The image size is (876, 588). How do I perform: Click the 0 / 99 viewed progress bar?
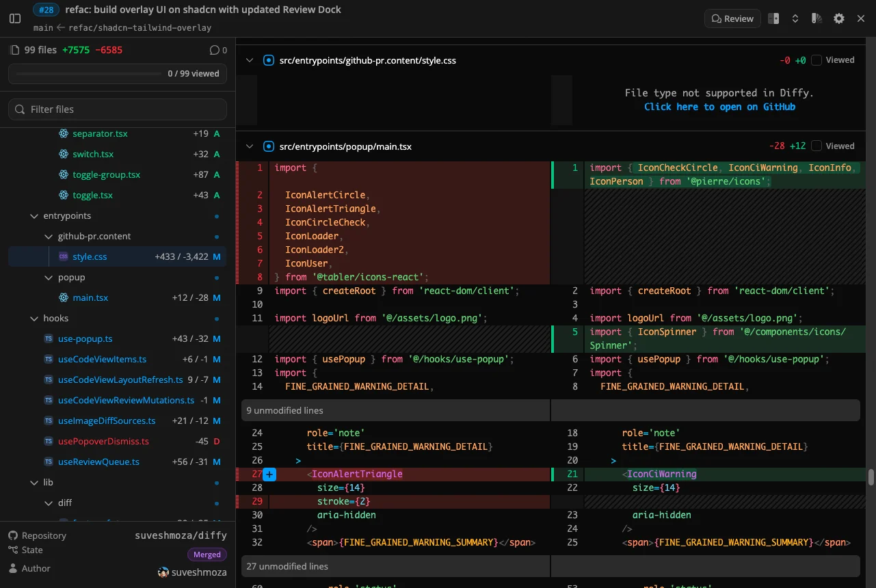pyautogui.click(x=118, y=73)
